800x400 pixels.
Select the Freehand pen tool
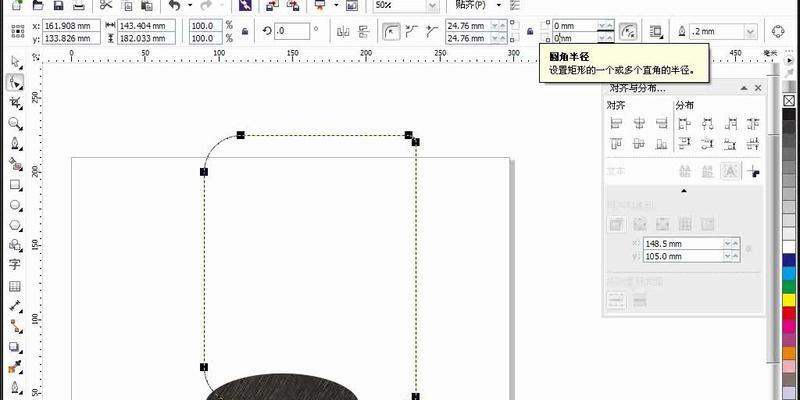[15, 143]
